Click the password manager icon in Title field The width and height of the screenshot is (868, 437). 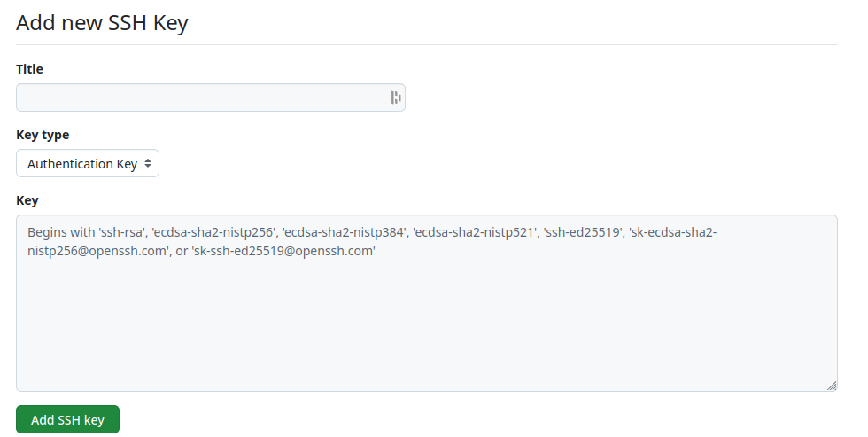pos(396,98)
